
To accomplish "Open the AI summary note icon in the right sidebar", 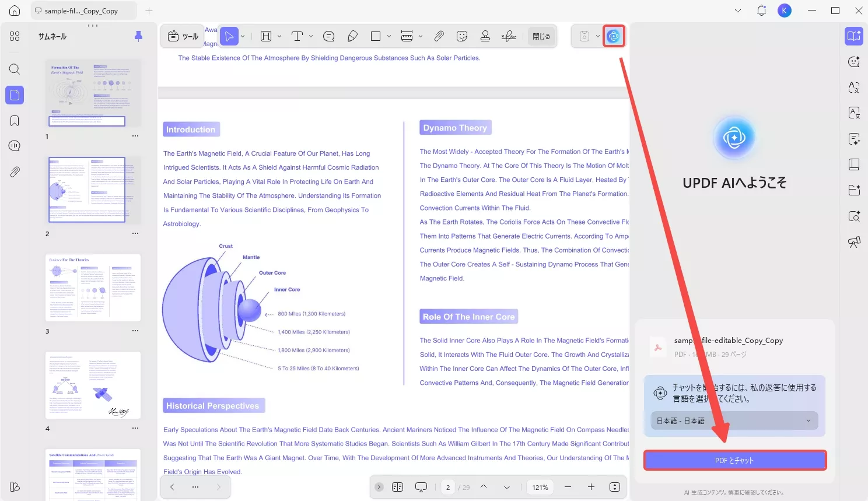I will coord(854,139).
